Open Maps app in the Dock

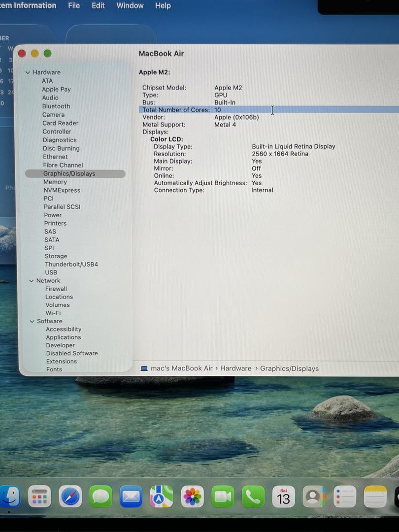click(x=162, y=497)
